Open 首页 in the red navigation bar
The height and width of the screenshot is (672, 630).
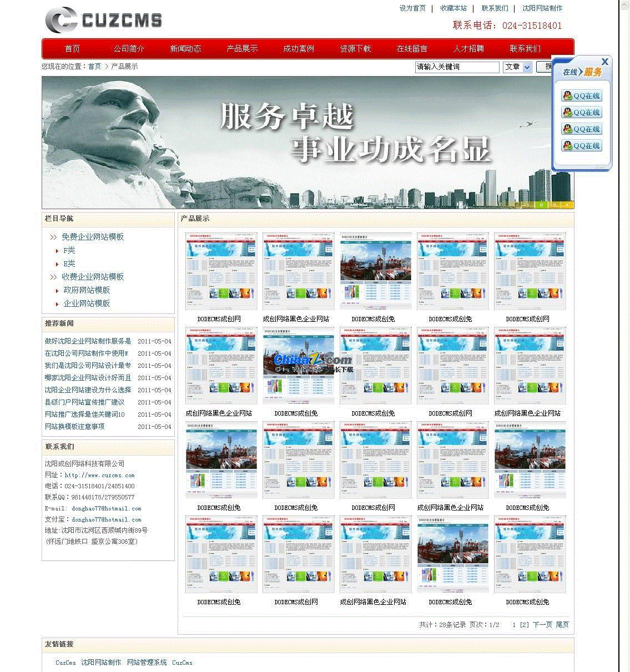coord(72,49)
